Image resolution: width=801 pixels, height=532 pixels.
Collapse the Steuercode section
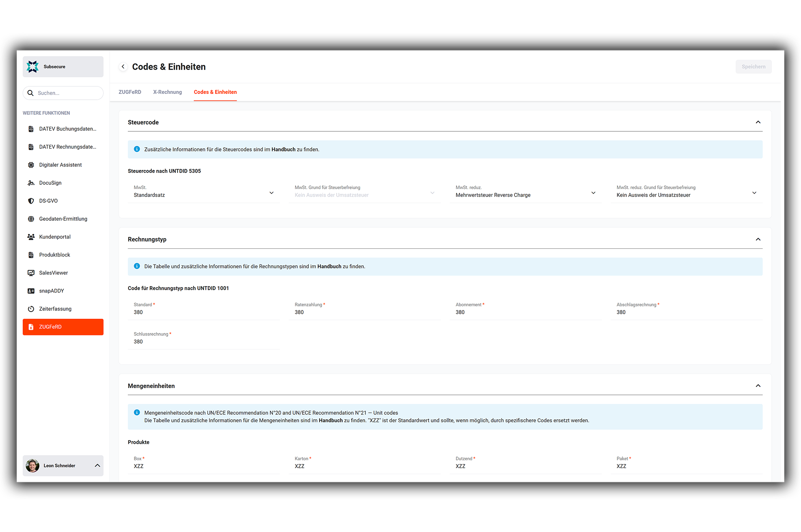point(758,122)
